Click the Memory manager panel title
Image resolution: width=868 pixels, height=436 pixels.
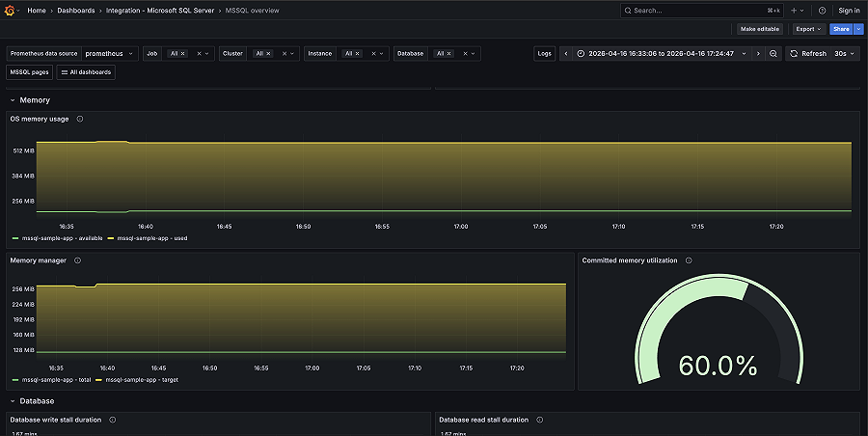click(x=39, y=260)
